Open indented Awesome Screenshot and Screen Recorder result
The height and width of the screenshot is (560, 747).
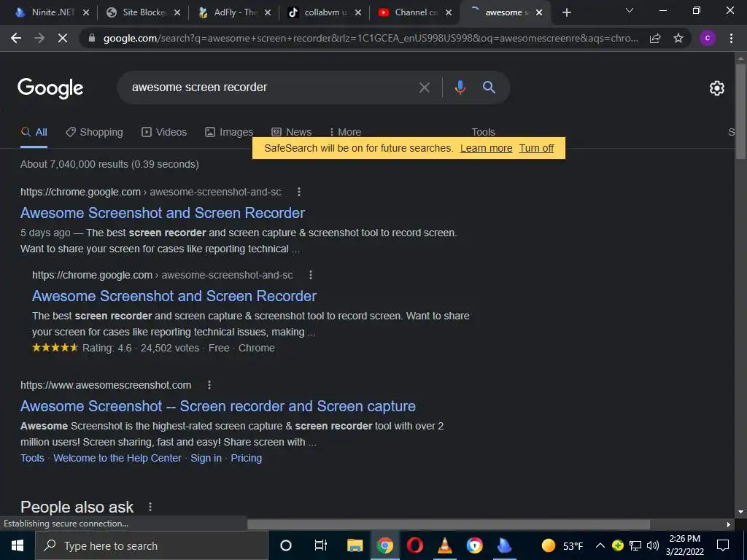coord(174,296)
